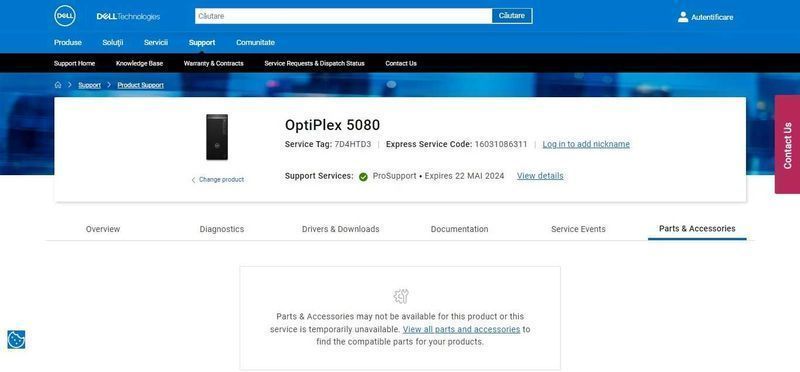Click the OptiPlex 5080 heading

tap(333, 125)
